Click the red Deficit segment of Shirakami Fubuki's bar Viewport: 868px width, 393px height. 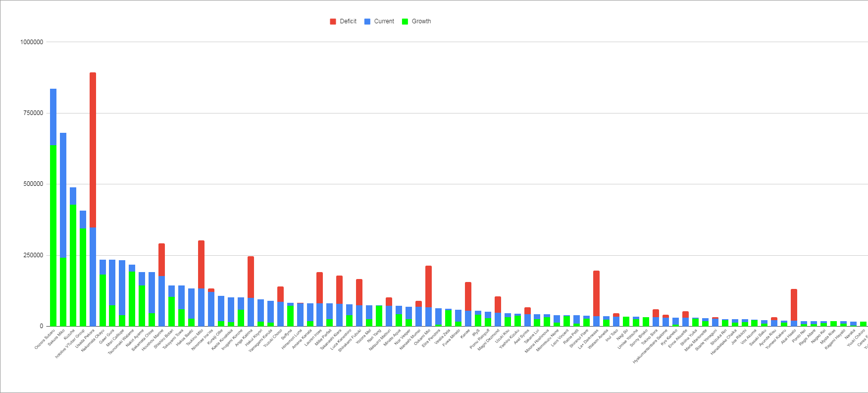pyautogui.click(x=359, y=292)
